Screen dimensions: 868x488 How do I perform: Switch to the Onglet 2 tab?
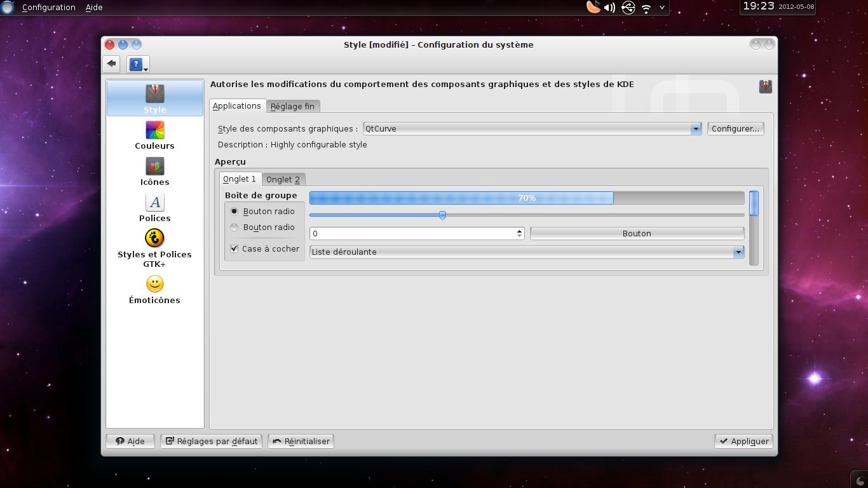283,180
